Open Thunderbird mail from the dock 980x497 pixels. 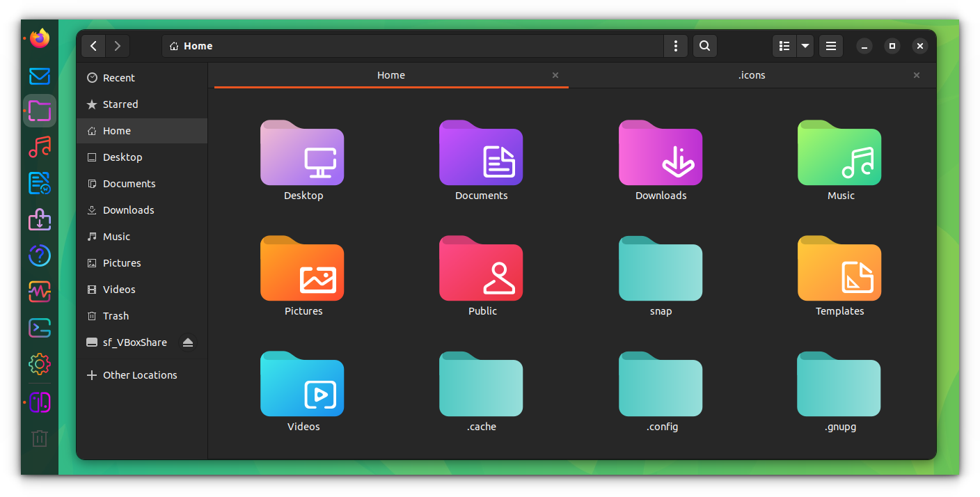(x=39, y=77)
